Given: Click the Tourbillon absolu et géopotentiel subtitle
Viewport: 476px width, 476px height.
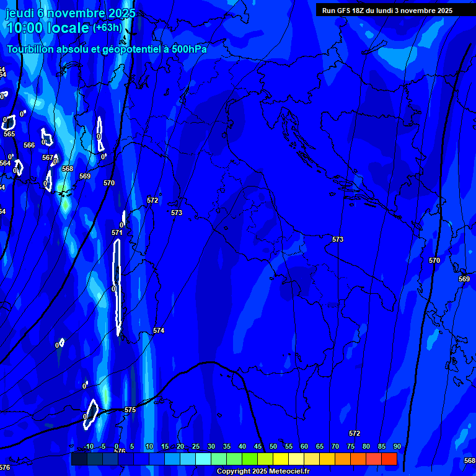Looking at the screenshot, I should (107, 49).
